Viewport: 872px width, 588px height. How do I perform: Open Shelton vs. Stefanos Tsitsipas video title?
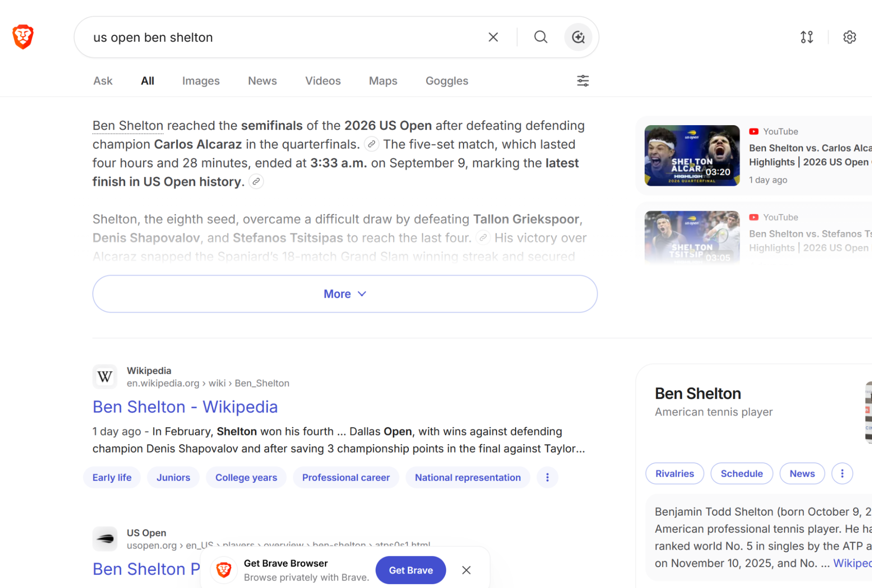tap(810, 241)
